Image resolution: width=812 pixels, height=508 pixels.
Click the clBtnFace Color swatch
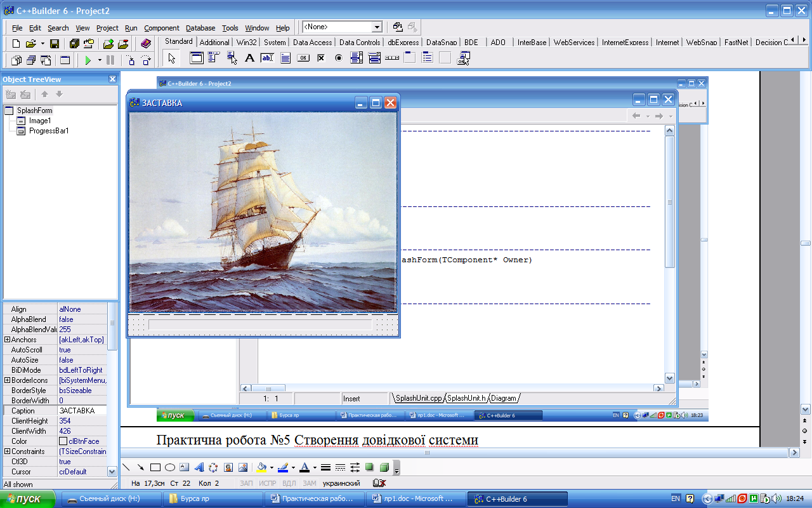pyautogui.click(x=63, y=441)
